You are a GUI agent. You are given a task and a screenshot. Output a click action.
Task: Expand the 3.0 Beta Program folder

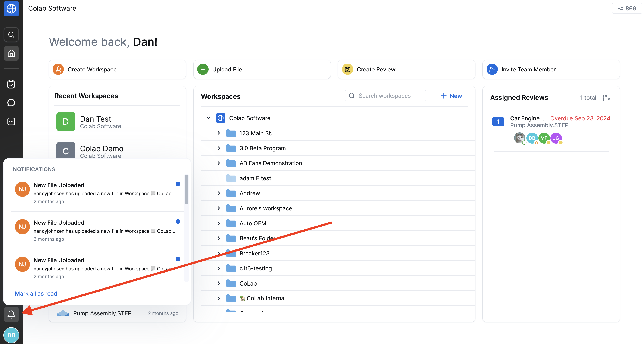tap(219, 148)
